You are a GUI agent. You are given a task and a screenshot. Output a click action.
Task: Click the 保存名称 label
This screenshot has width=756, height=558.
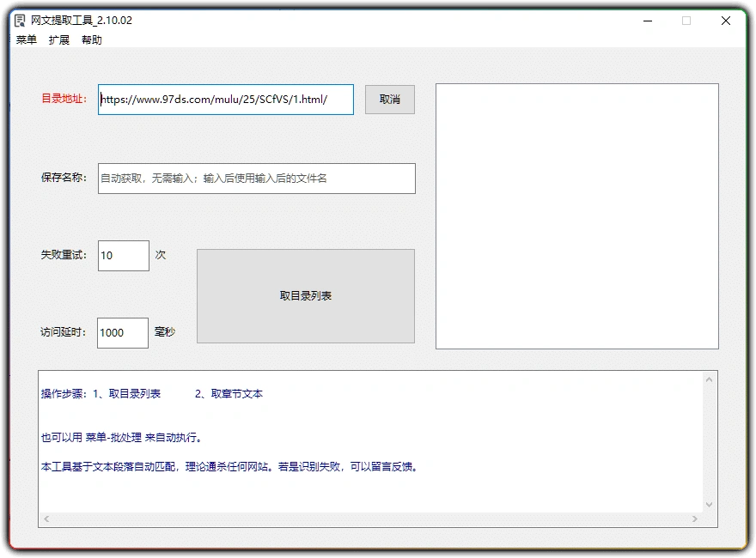pyautogui.click(x=64, y=178)
